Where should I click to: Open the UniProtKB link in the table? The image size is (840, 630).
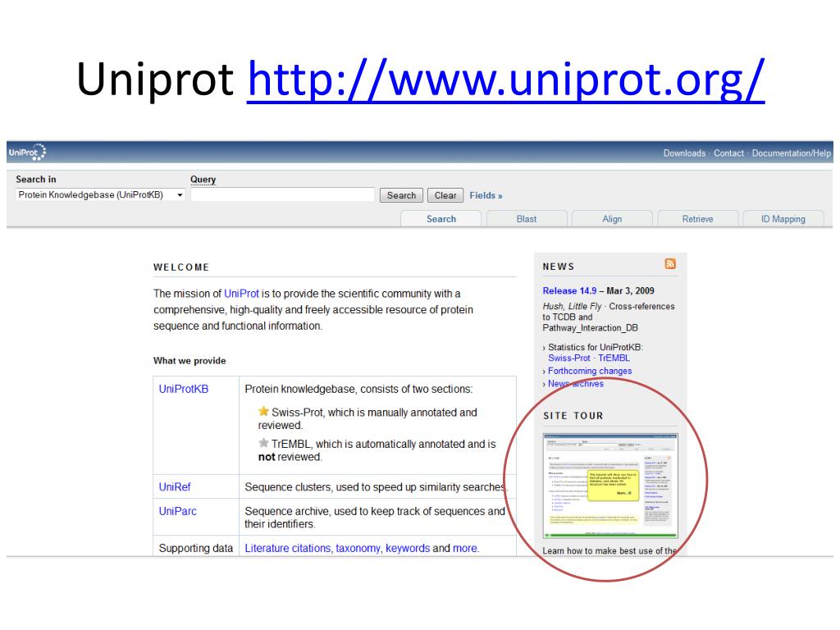point(183,389)
